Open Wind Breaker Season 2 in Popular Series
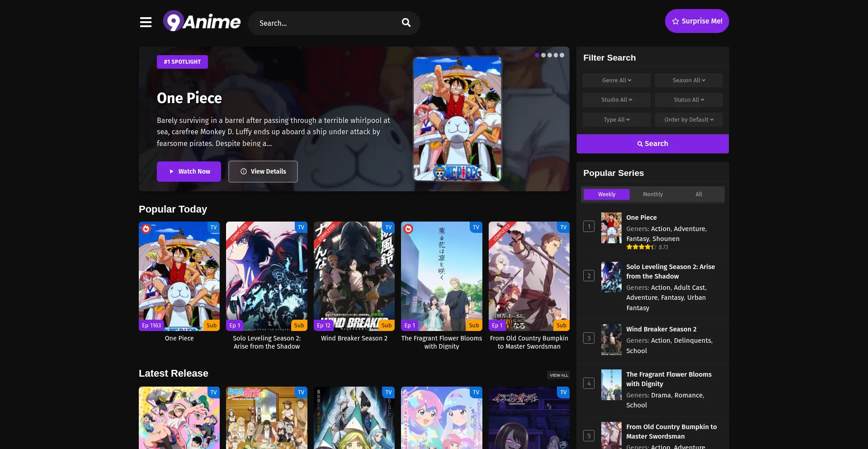Viewport: 868px width, 449px height. coord(661,329)
